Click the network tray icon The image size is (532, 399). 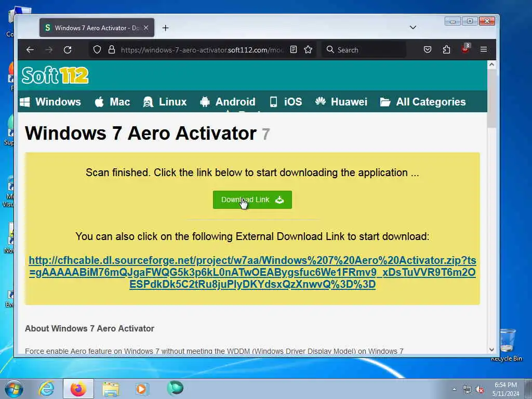tap(467, 389)
